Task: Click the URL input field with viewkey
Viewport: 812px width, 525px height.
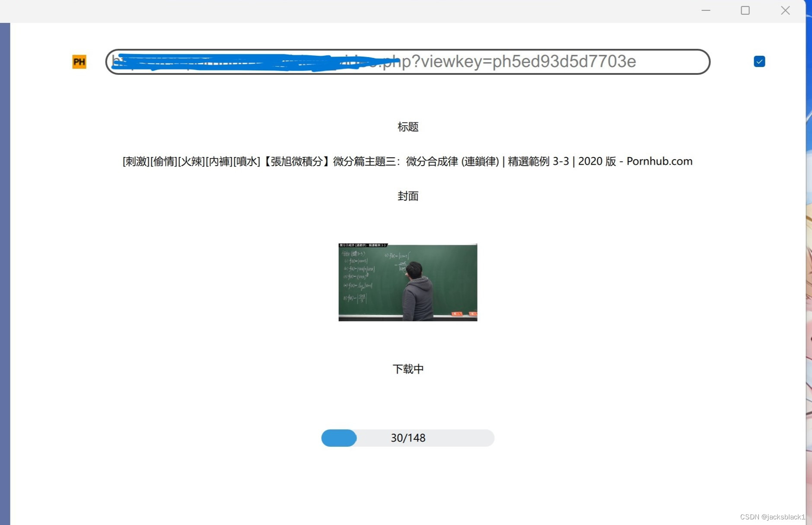Action: [408, 62]
